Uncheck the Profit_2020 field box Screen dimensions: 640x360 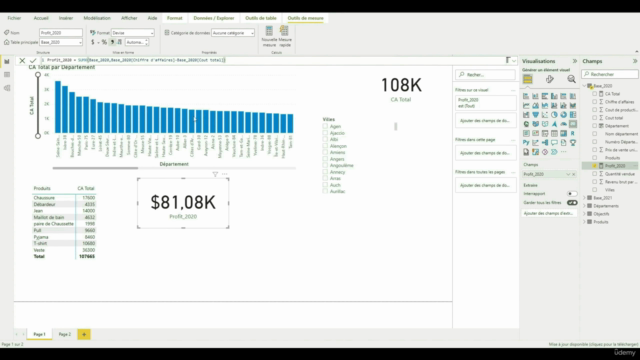click(595, 166)
